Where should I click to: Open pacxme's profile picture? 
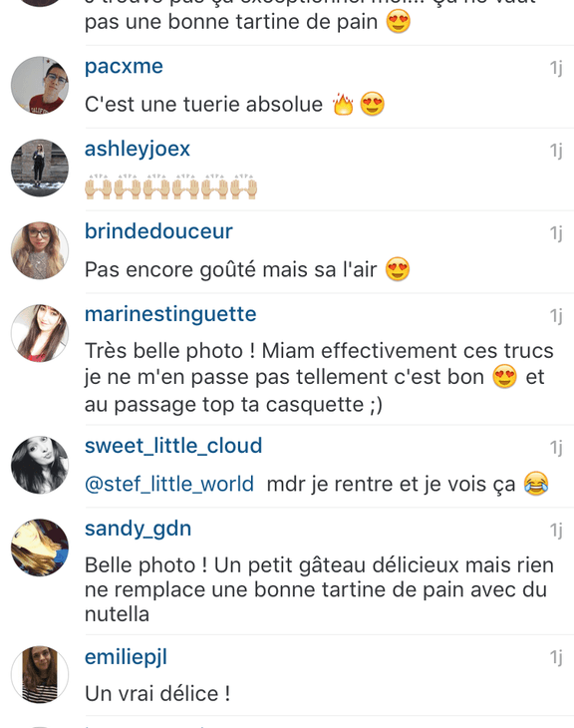tap(40, 86)
